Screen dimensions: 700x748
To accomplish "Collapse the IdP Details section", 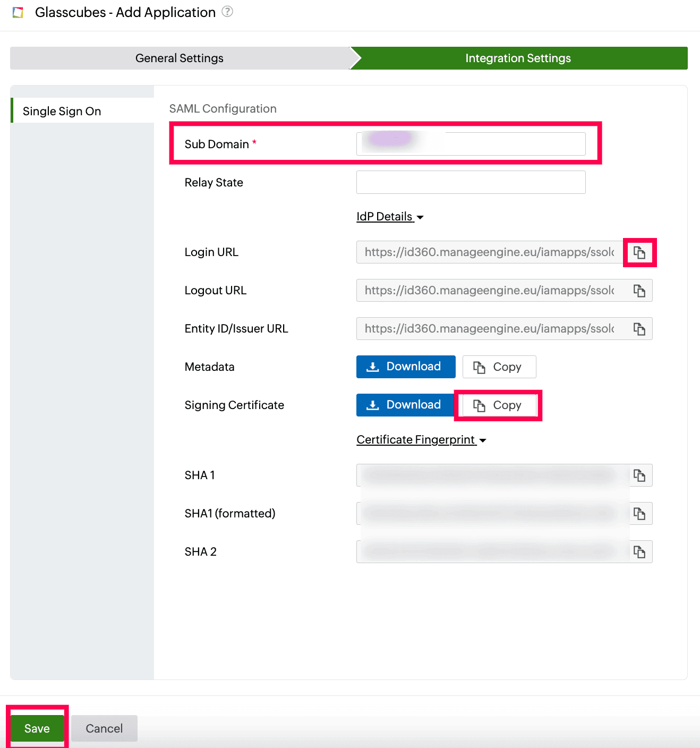I will [390, 217].
